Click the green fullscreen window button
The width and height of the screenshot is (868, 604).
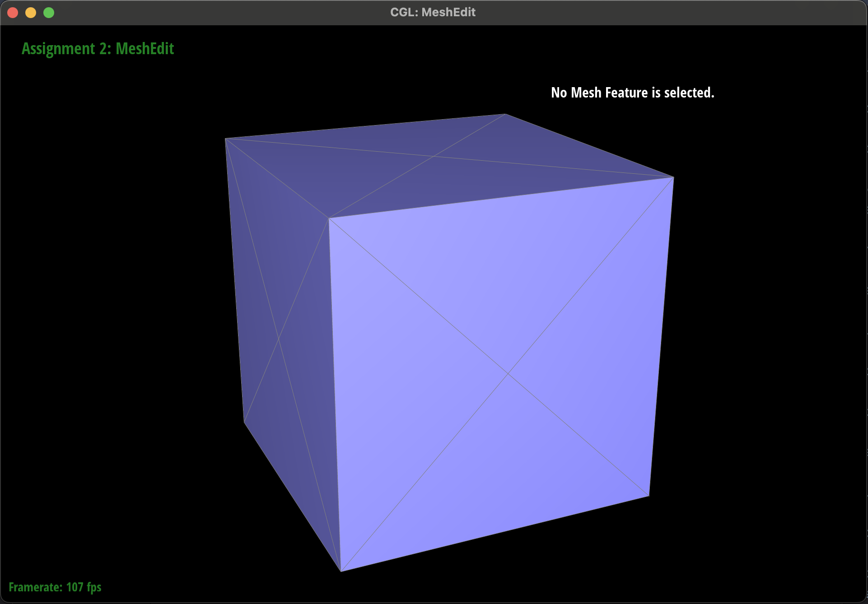point(49,13)
